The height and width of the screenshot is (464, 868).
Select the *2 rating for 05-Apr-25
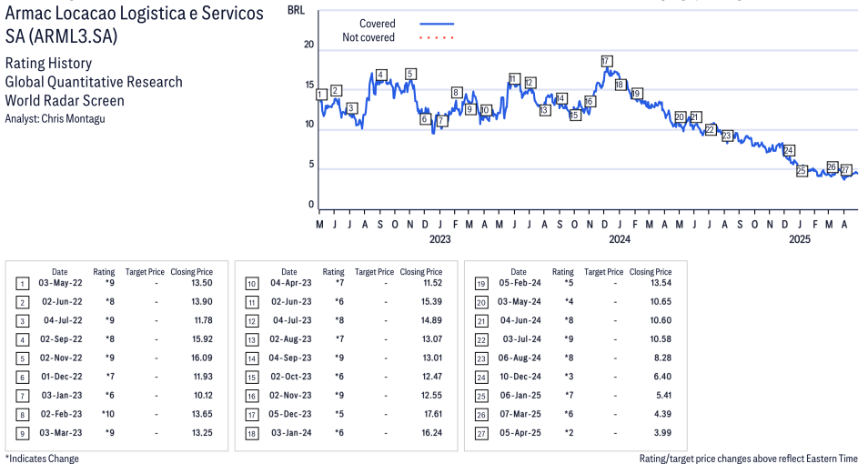click(x=569, y=432)
